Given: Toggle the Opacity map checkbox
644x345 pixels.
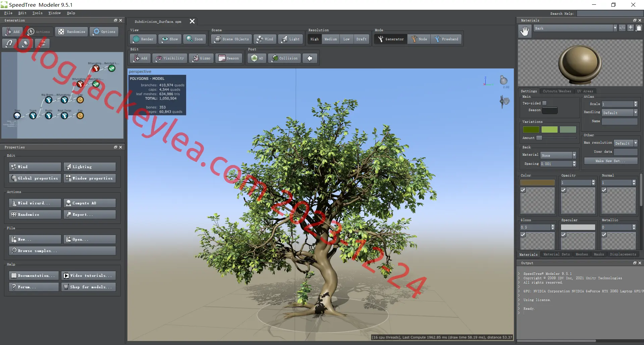Looking at the screenshot, I should tap(563, 190).
